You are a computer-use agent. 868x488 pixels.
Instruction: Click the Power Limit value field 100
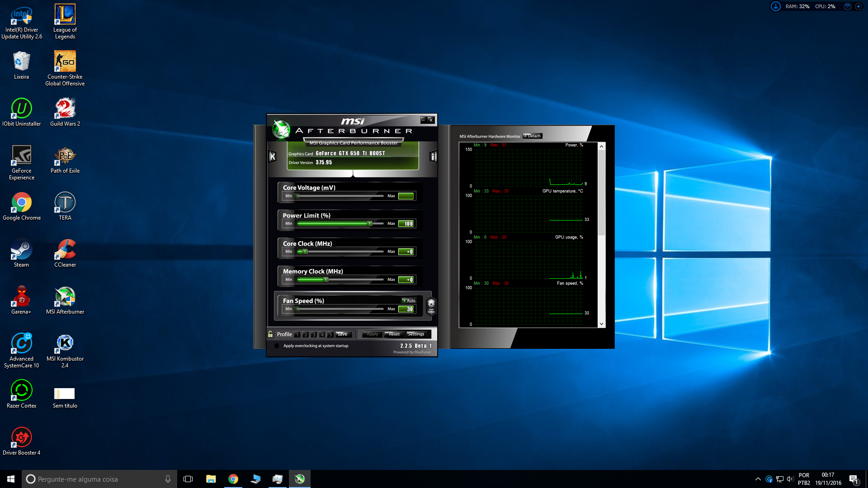(x=406, y=224)
